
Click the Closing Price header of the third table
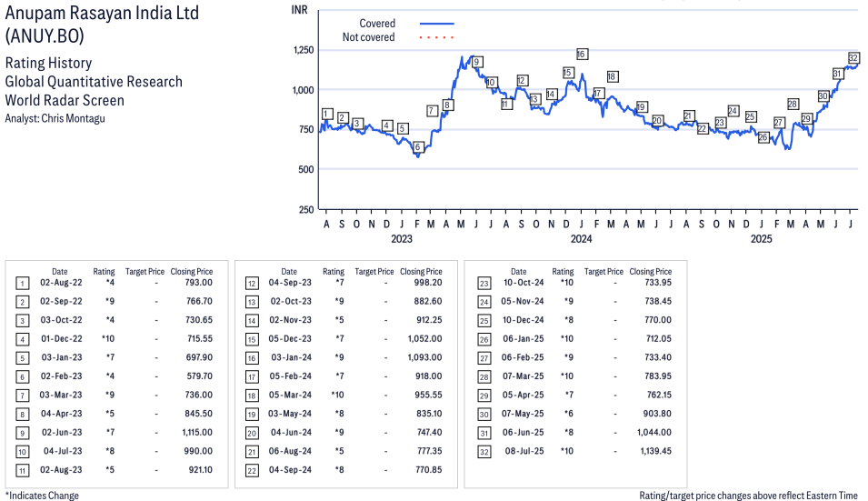point(651,271)
